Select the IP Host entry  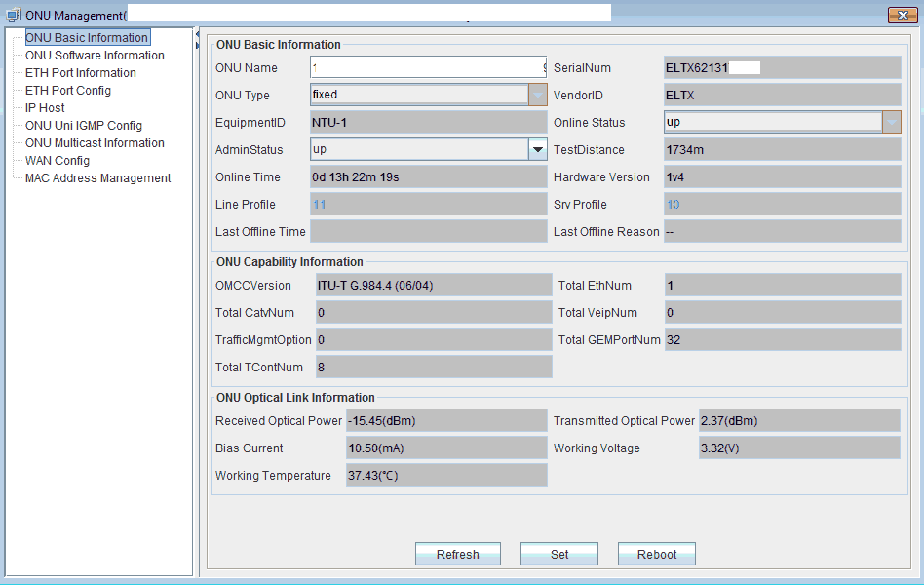tap(45, 108)
